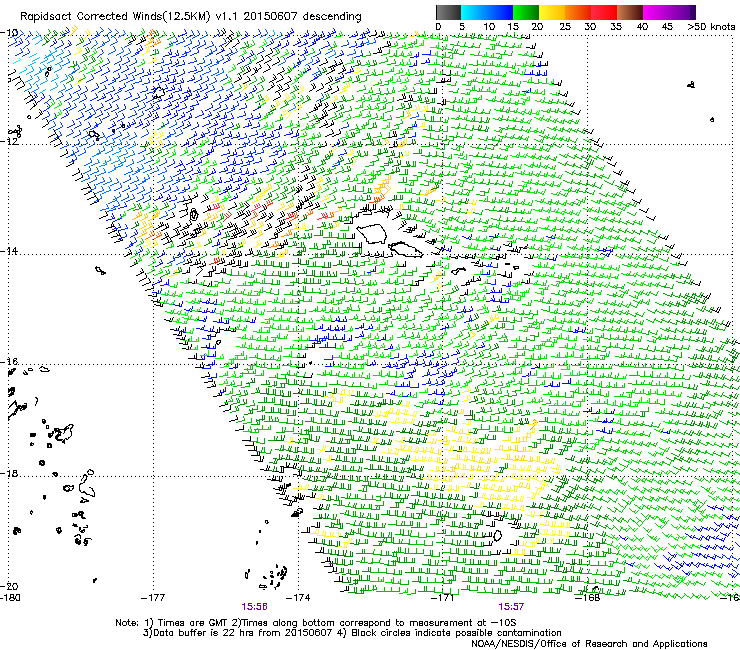Image resolution: width=740 pixels, height=650 pixels.
Task: Click the magenta 40-45 knots legend swatch
Action: (656, 12)
